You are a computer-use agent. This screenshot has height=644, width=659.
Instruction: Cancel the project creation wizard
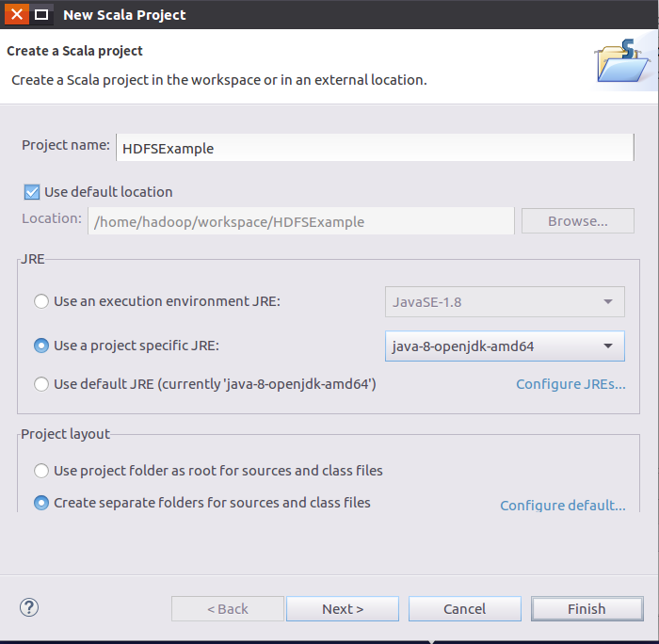pos(464,609)
